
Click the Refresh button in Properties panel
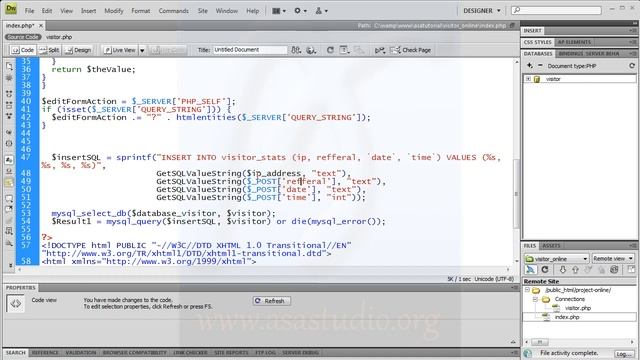pyautogui.click(x=271, y=301)
